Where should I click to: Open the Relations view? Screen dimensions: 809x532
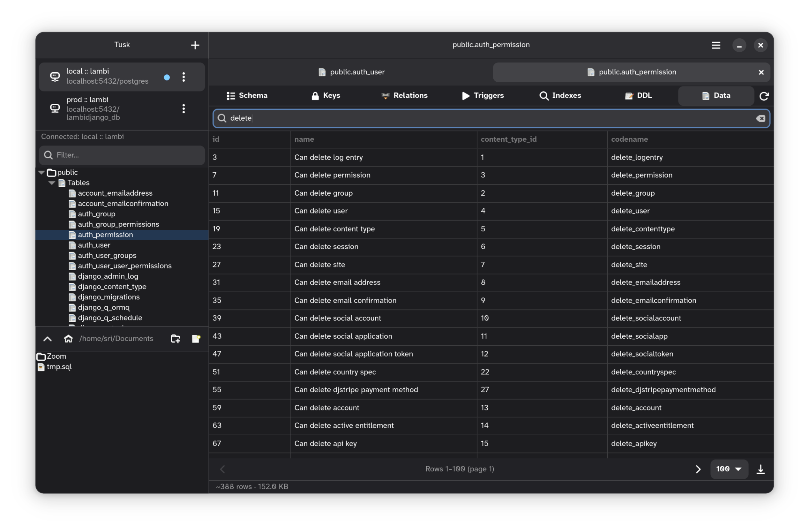(x=404, y=95)
